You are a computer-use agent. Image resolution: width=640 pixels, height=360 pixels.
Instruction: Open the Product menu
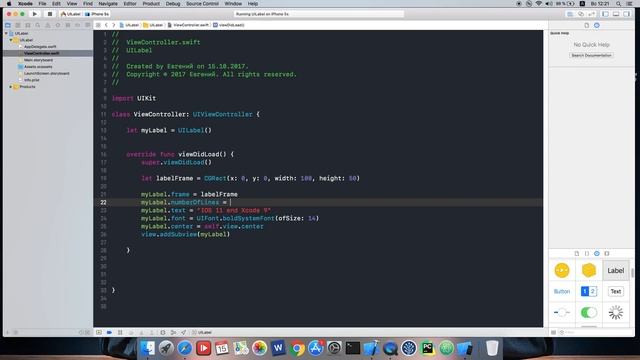coord(151,4)
